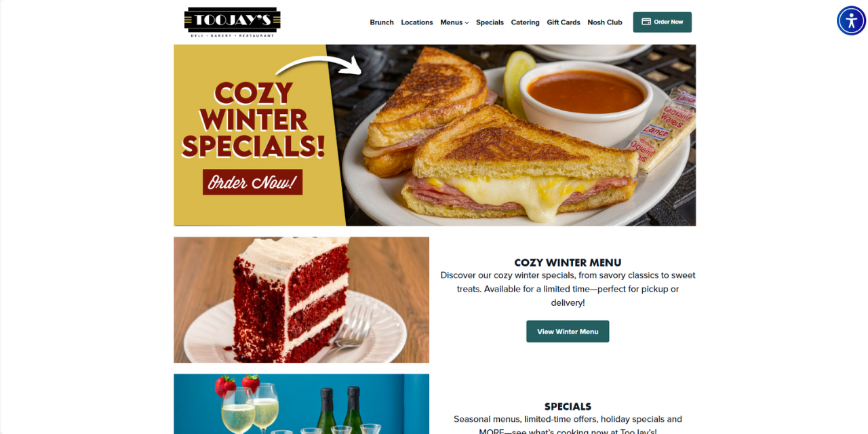Open the Specials nav link
Viewport: 868px width, 434px height.
coord(490,22)
